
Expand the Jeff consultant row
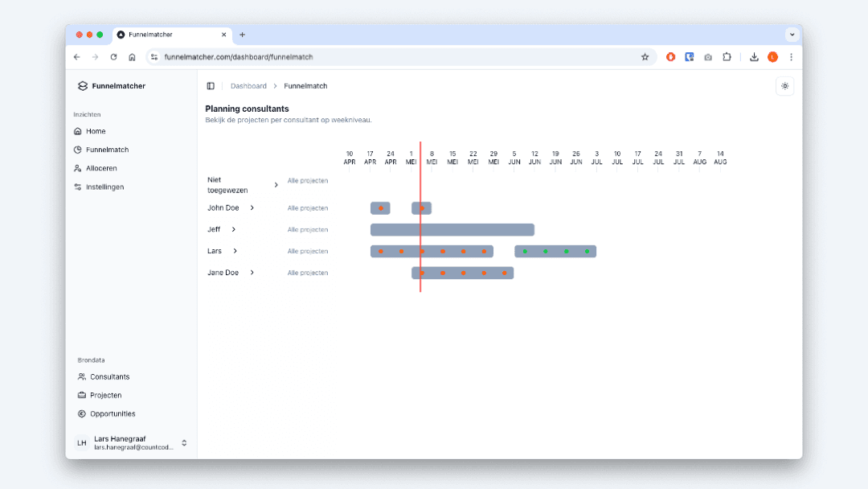pyautogui.click(x=234, y=229)
